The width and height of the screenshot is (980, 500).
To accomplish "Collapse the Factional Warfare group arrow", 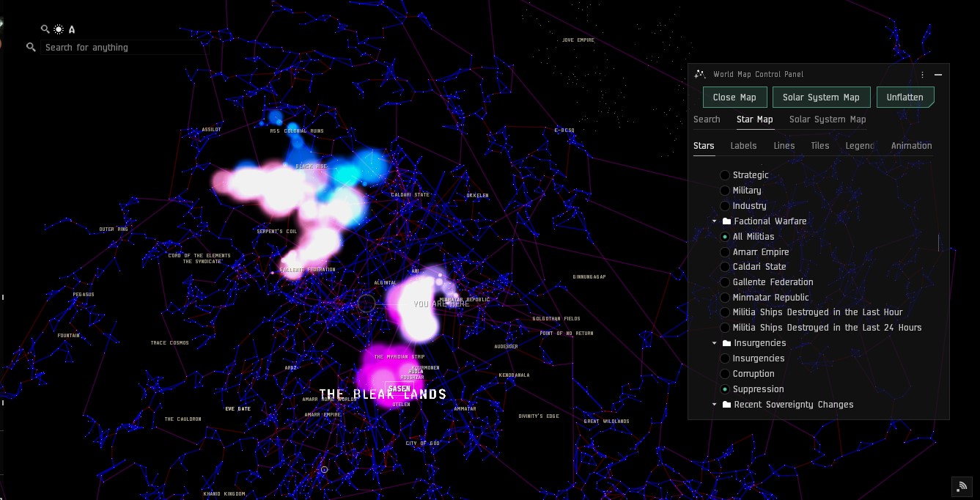I will [x=714, y=221].
